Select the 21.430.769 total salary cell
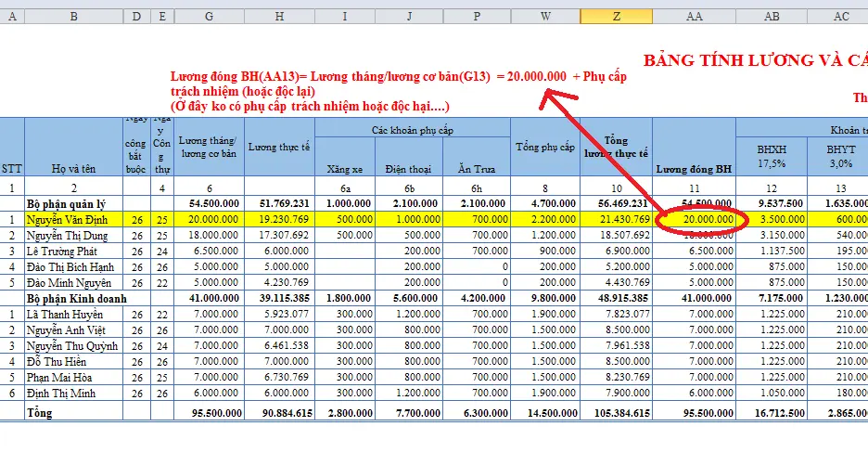 point(616,219)
